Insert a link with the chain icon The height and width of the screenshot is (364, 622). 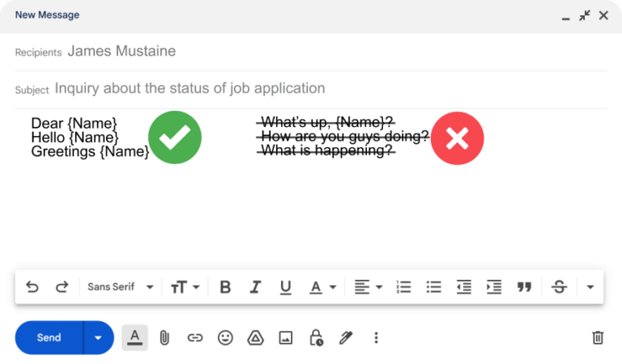[194, 338]
